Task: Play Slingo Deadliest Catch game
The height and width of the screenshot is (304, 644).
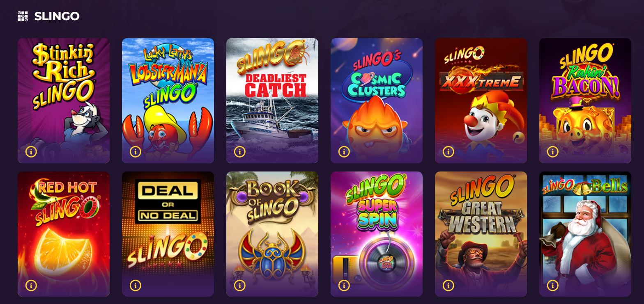Action: [x=272, y=101]
